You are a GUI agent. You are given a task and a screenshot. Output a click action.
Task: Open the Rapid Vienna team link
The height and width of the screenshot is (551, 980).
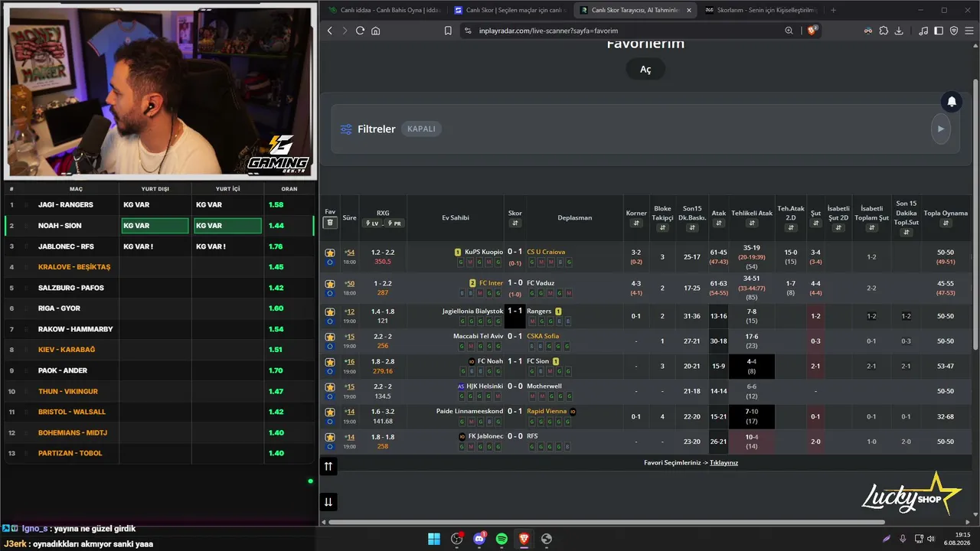point(547,411)
